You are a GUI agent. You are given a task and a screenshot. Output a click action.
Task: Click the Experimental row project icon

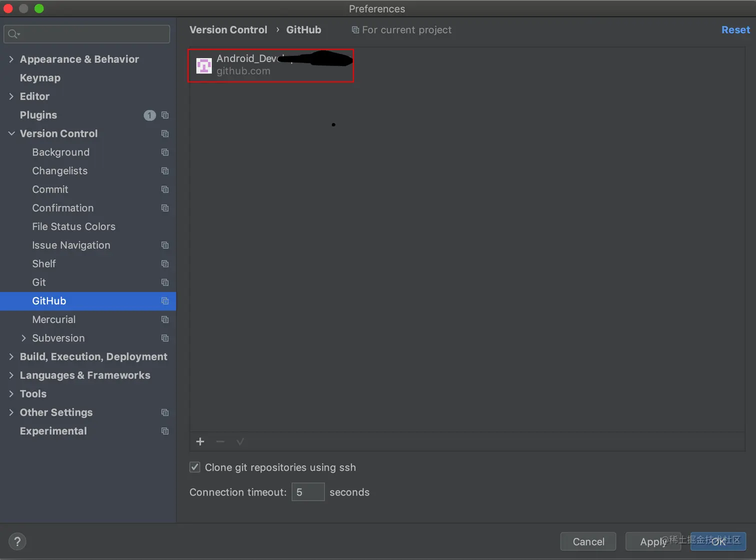click(x=165, y=431)
